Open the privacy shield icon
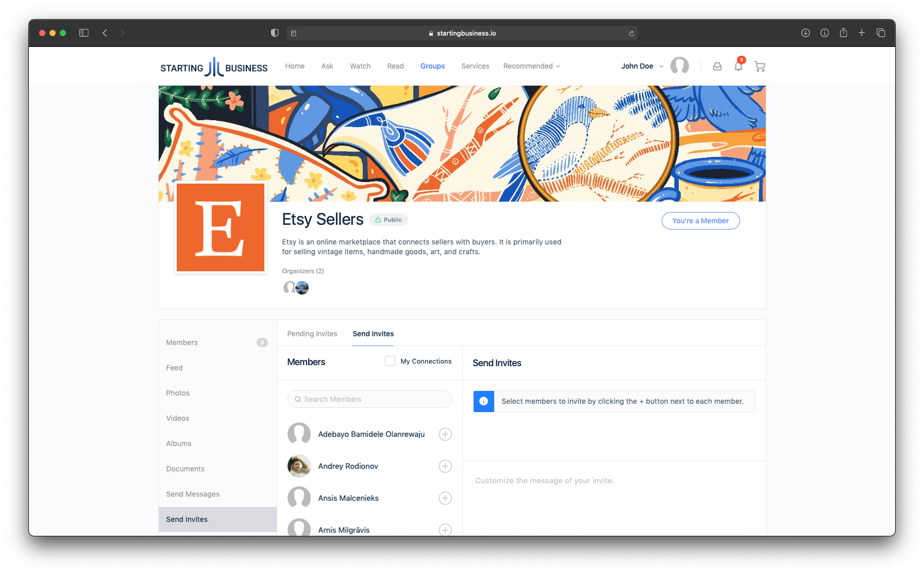Screen dimensions: 924x574 point(275,33)
